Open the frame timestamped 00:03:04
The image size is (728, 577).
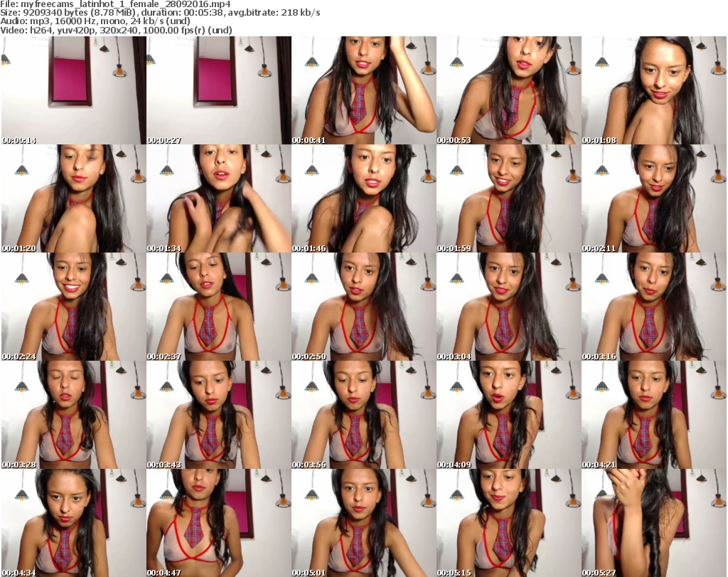(x=509, y=307)
